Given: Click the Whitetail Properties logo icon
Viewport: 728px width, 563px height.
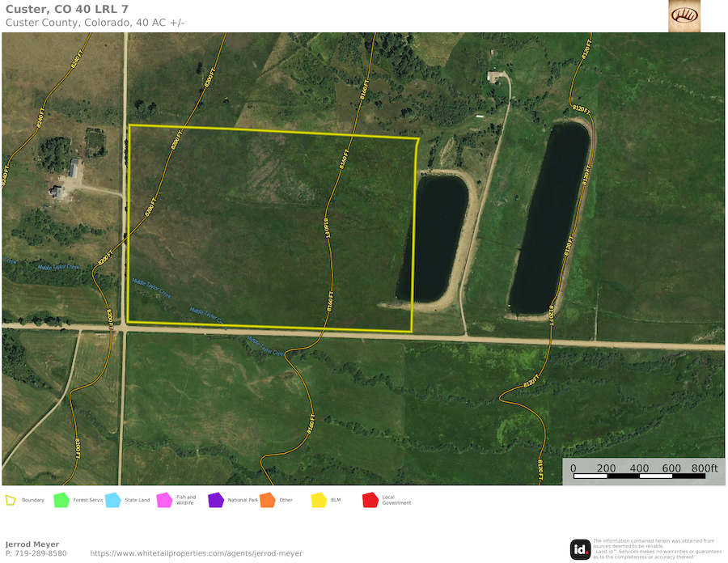Looking at the screenshot, I should [x=684, y=16].
